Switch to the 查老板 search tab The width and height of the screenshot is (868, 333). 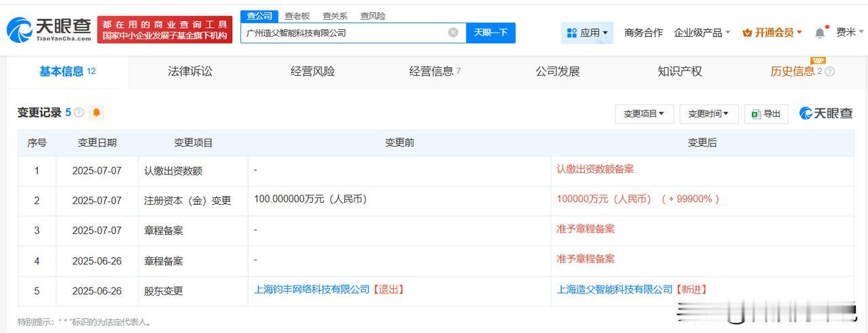(x=297, y=16)
